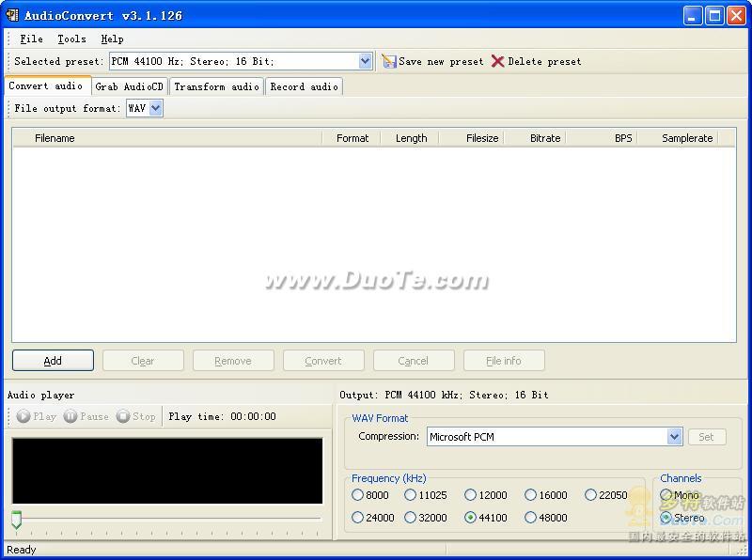Click the Convert button

[x=323, y=361]
